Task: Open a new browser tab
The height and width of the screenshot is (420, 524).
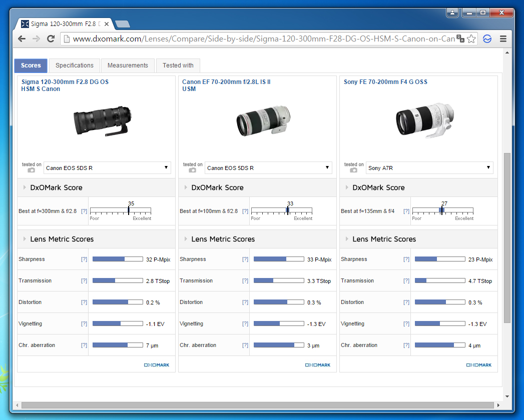Action: click(122, 24)
